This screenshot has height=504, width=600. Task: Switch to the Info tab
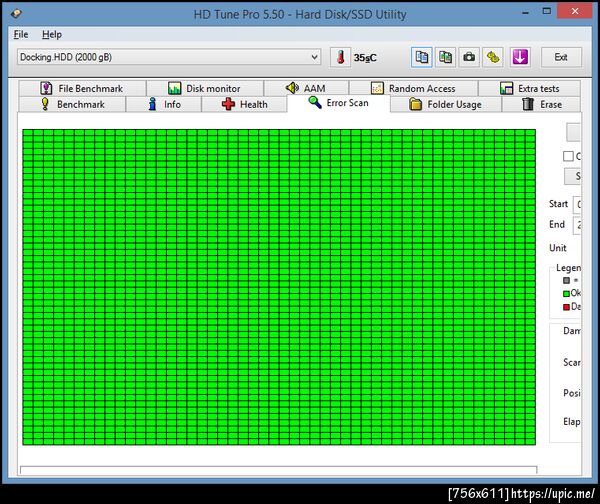163,104
